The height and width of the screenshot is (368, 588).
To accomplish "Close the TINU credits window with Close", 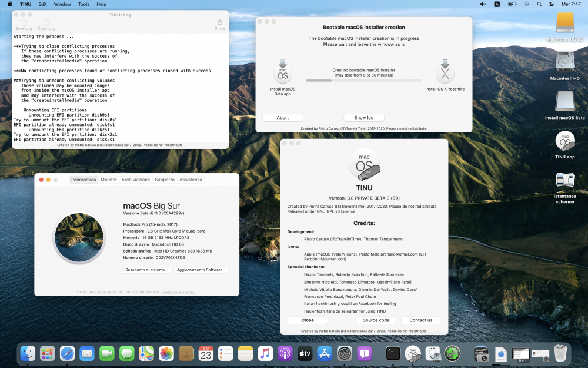I will click(x=308, y=320).
